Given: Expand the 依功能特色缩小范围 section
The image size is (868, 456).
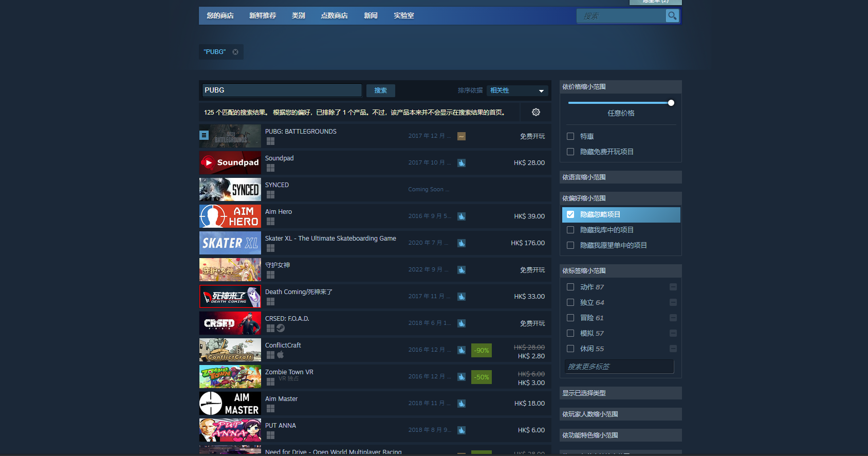Looking at the screenshot, I should pyautogui.click(x=621, y=435).
